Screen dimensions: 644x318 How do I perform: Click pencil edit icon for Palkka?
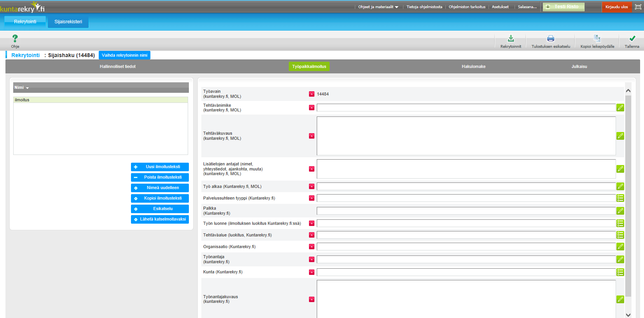[620, 211]
